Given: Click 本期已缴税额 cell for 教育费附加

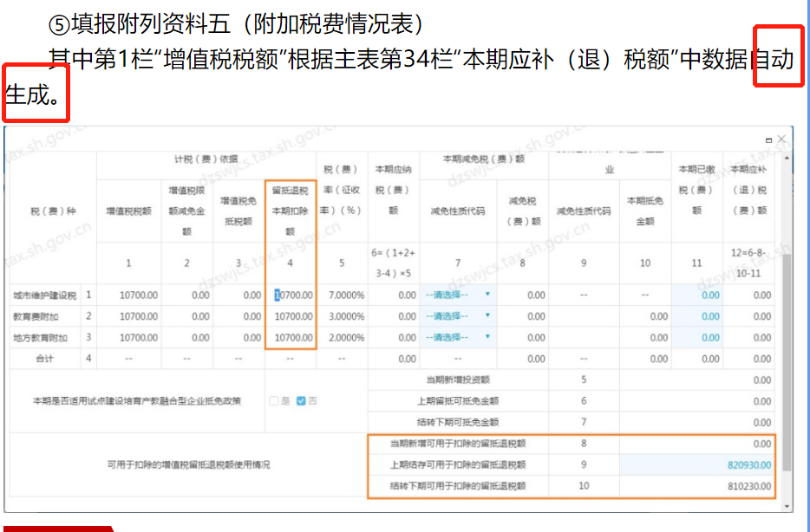Looking at the screenshot, I should pos(696,316).
